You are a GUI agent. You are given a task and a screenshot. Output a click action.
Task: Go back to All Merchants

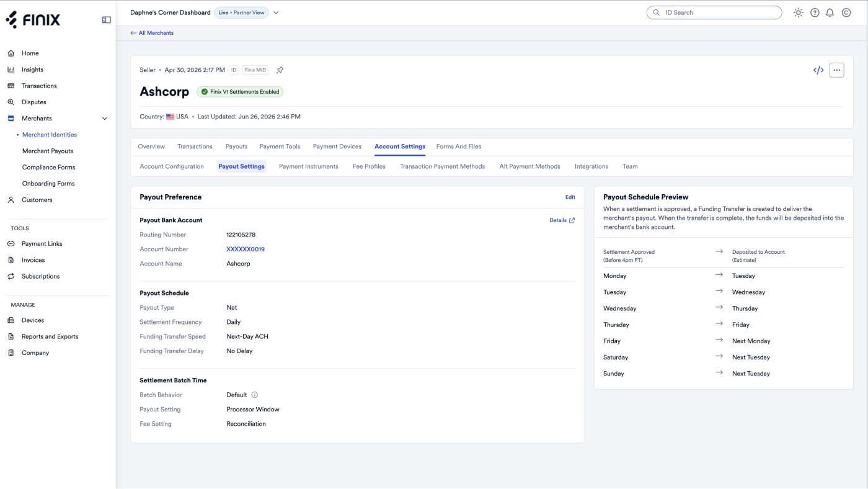(152, 33)
